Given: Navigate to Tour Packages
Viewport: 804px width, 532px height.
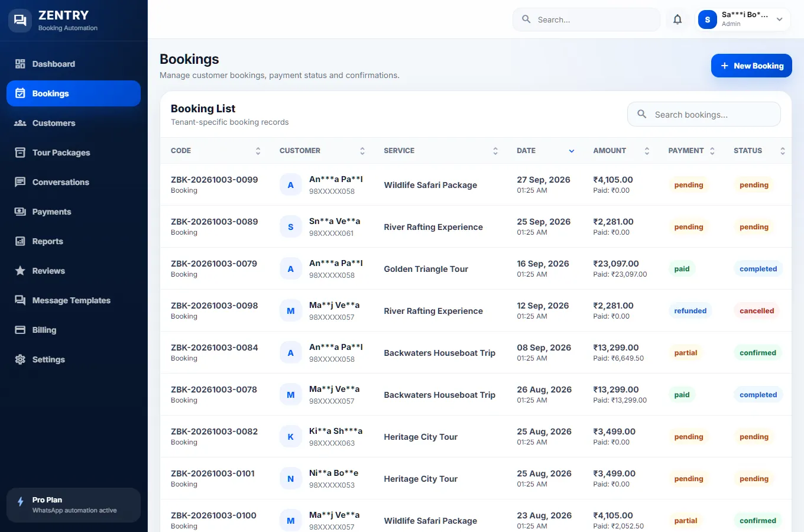Looking at the screenshot, I should pyautogui.click(x=73, y=153).
